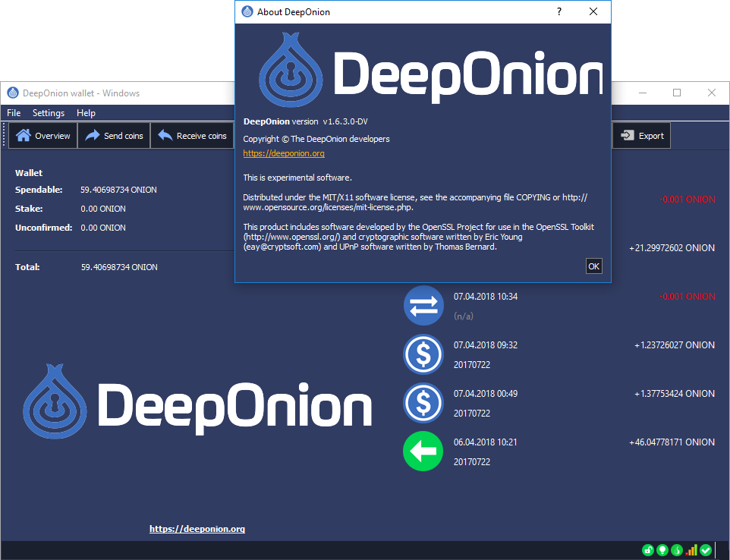Open the Help menu
The image size is (730, 560).
[87, 112]
